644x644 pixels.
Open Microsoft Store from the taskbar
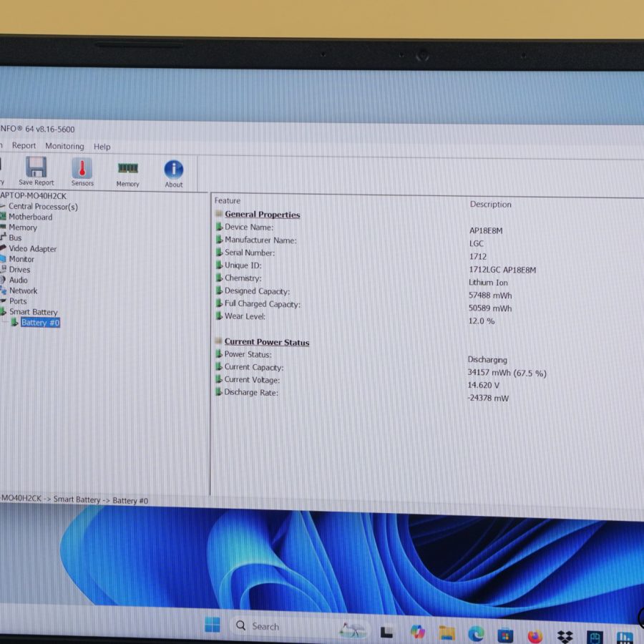(x=505, y=636)
